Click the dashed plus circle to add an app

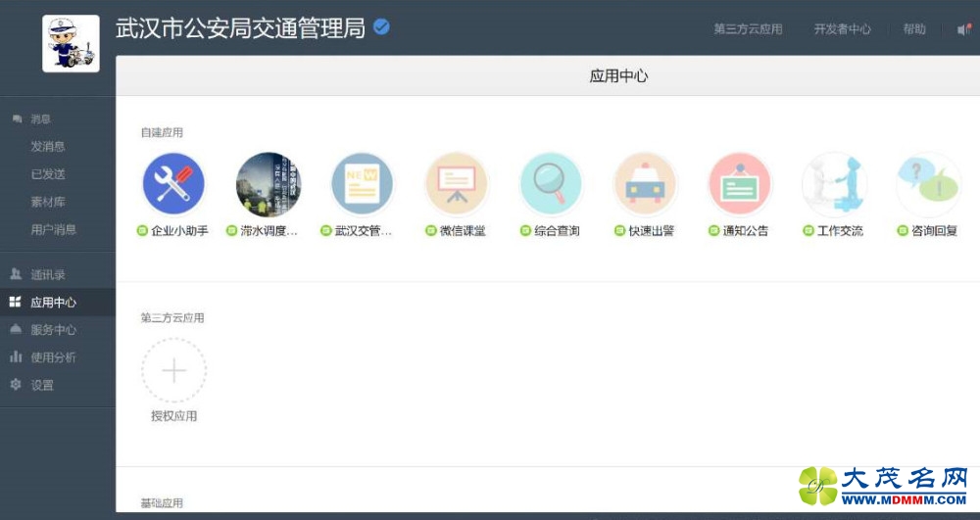point(173,370)
